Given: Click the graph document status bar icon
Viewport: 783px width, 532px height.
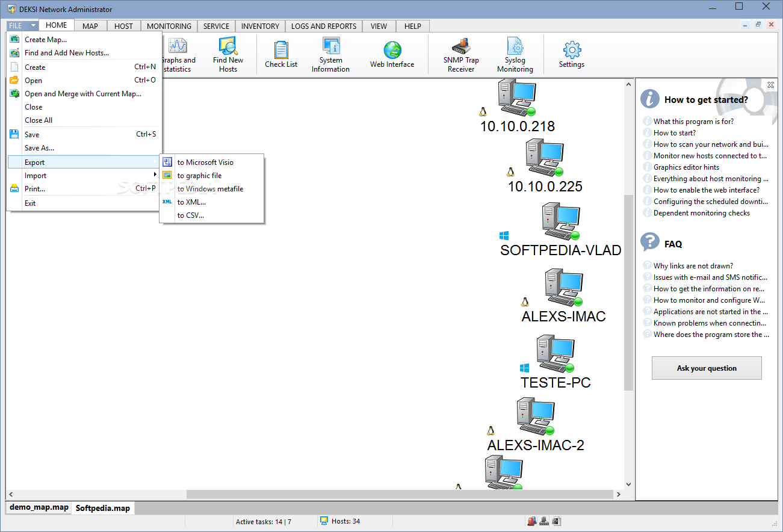Looking at the screenshot, I should pos(556,521).
